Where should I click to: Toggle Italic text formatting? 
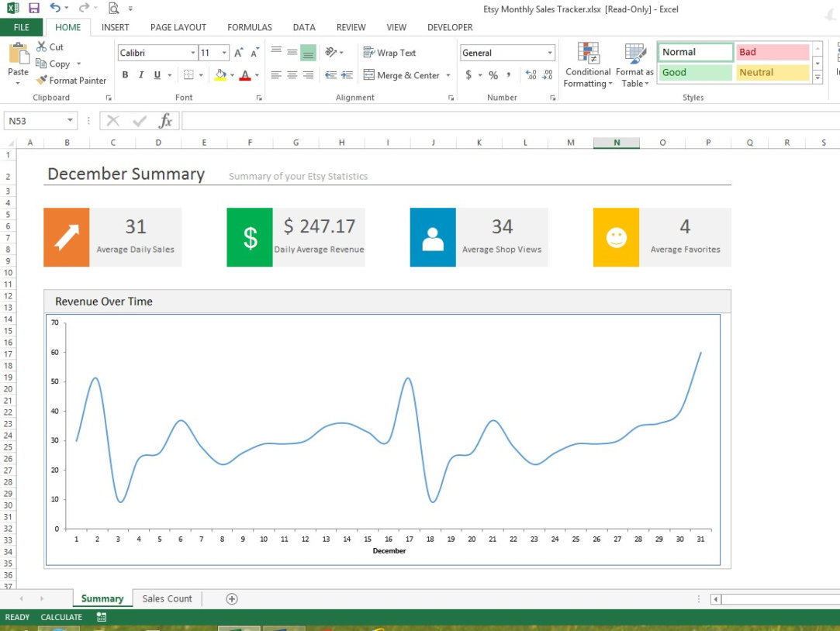click(x=141, y=75)
